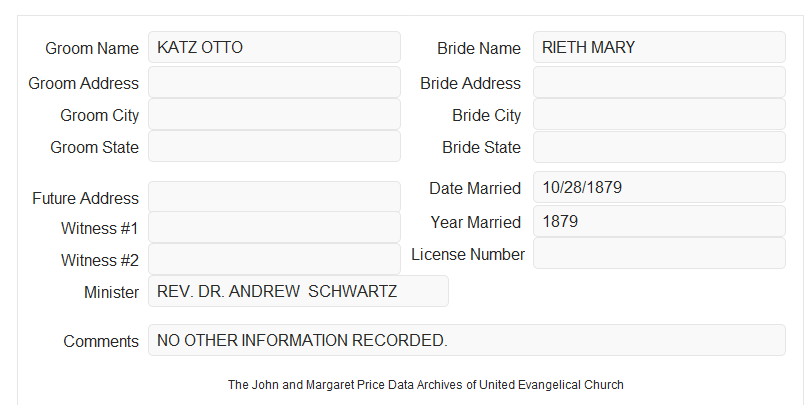Click the License Number input box

click(659, 253)
